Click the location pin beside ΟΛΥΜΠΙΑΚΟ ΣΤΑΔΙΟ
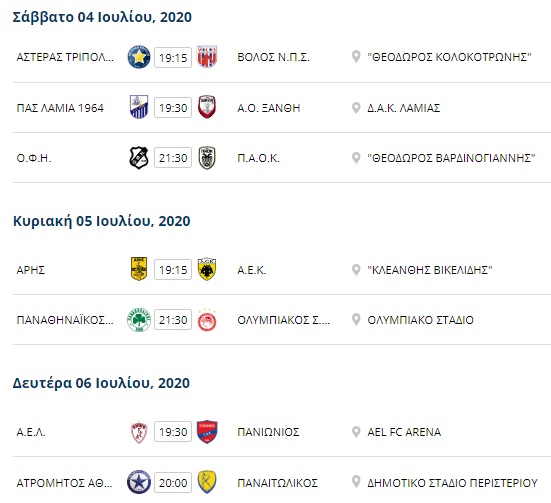The image size is (551, 503). [x=356, y=320]
